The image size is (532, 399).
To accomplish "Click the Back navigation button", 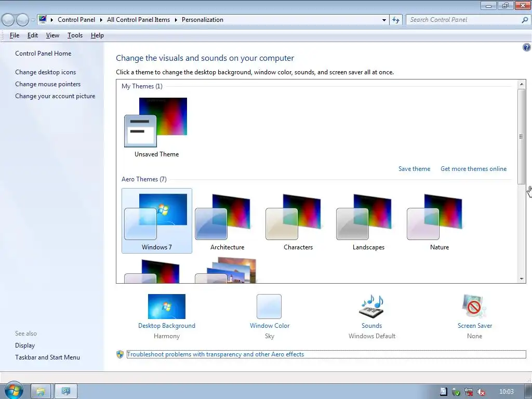I will [8, 20].
